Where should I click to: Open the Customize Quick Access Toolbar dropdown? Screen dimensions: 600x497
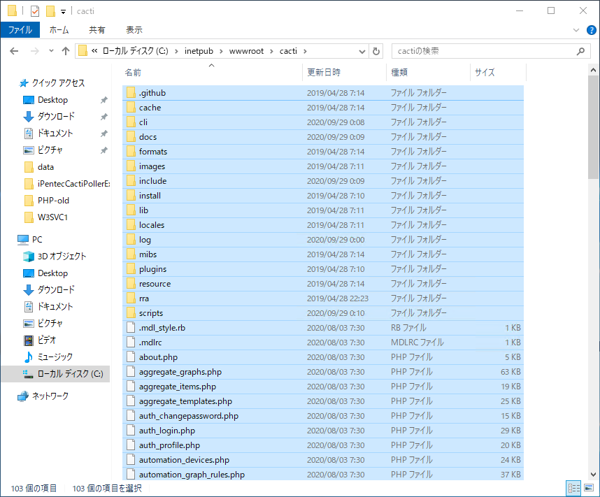click(x=63, y=11)
